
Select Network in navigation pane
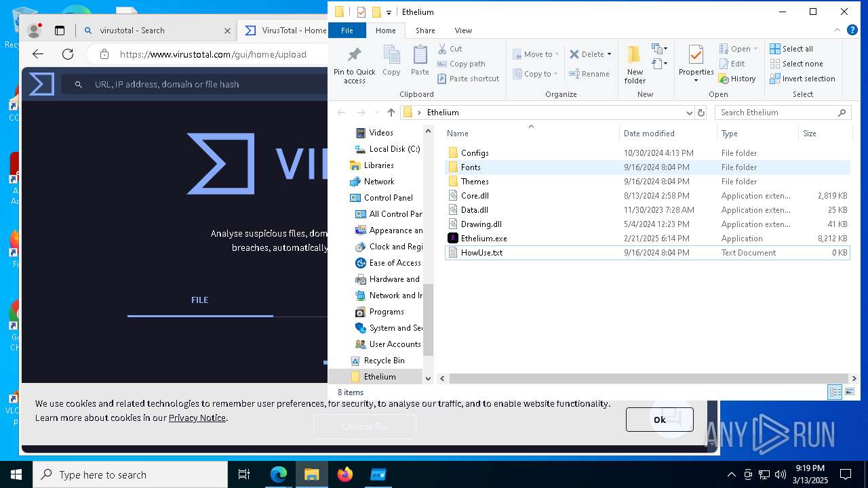click(372, 182)
